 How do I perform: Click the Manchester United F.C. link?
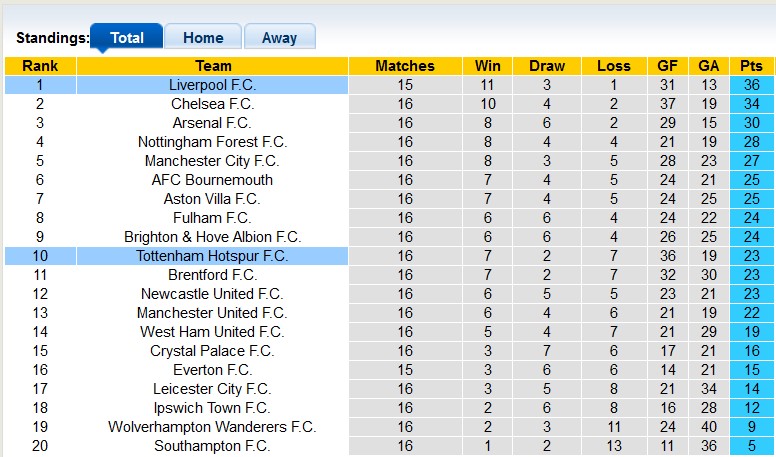point(212,313)
